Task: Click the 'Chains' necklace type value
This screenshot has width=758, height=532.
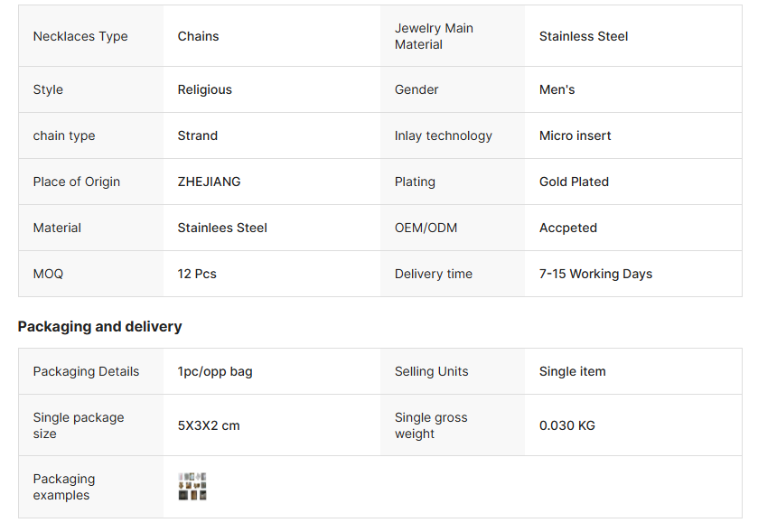Action: point(199,36)
